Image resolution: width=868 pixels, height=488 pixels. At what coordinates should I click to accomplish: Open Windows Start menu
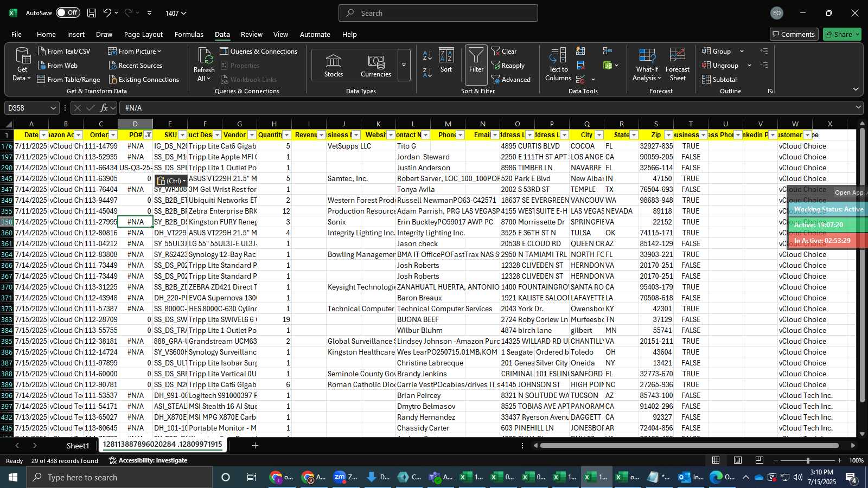click(x=13, y=477)
